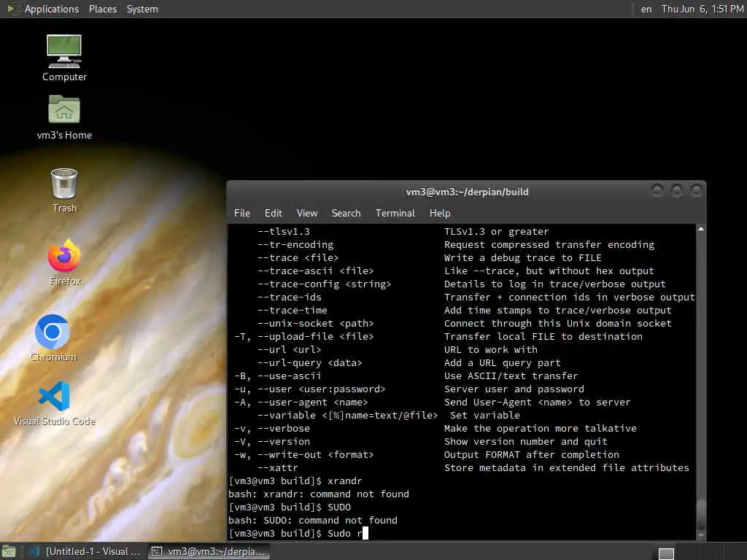Screen dimensions: 747x560
Task: Open the Places menu
Action: (x=102, y=9)
